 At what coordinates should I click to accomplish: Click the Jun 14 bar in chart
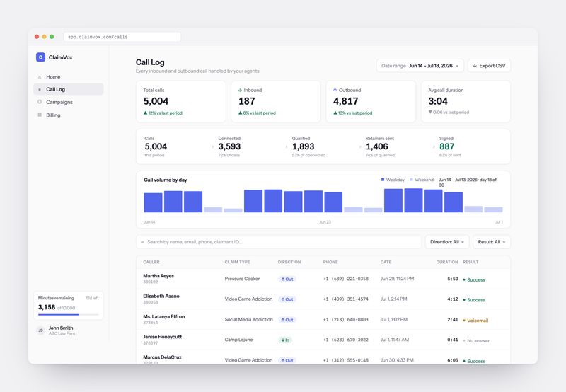pyautogui.click(x=153, y=202)
